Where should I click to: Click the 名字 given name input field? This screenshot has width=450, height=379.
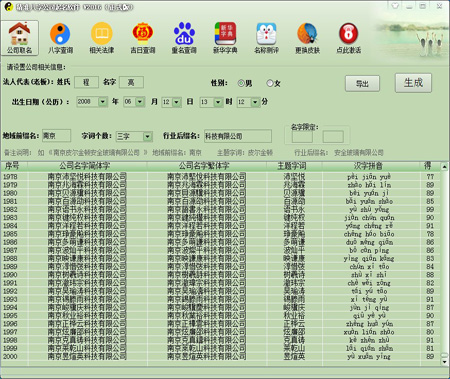[131, 82]
